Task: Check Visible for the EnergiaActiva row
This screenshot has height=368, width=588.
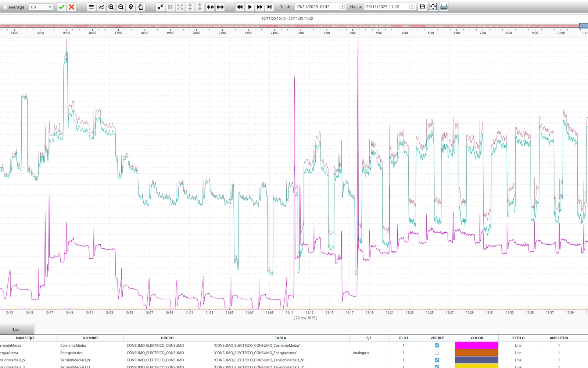Action: [437, 353]
